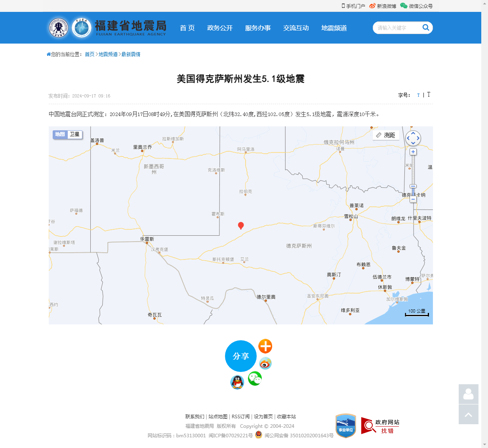This screenshot has height=448, width=488.
Task: Open the 地震频道 menu
Action: [334, 28]
